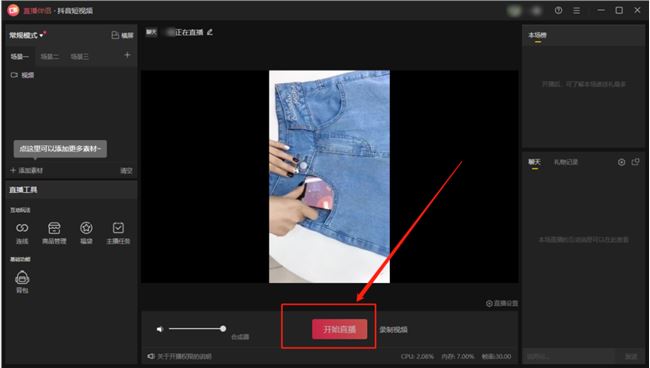Open the 连线 link icon in live tools
The image size is (650, 368).
(x=22, y=228)
